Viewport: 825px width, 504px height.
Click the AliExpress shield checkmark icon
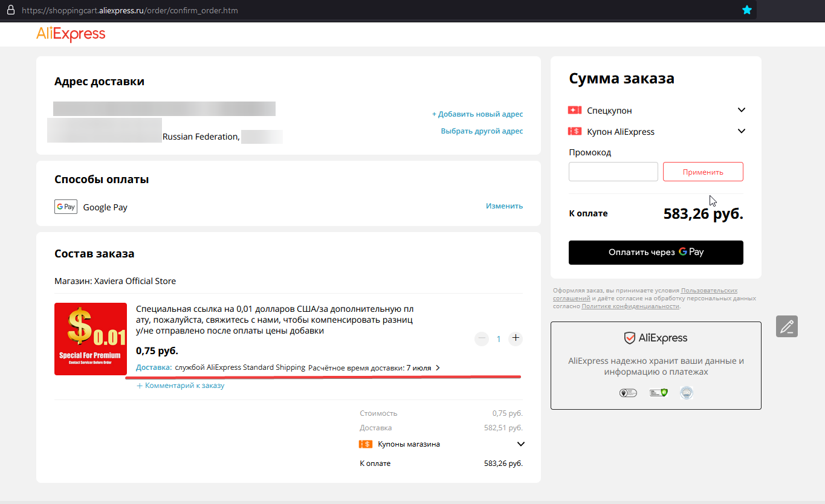click(x=630, y=338)
